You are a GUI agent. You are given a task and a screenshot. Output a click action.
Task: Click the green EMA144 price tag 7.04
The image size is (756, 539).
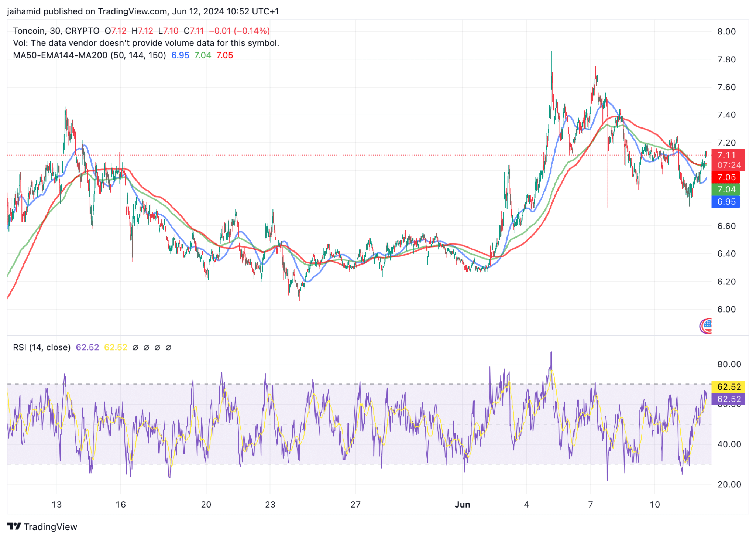(726, 190)
